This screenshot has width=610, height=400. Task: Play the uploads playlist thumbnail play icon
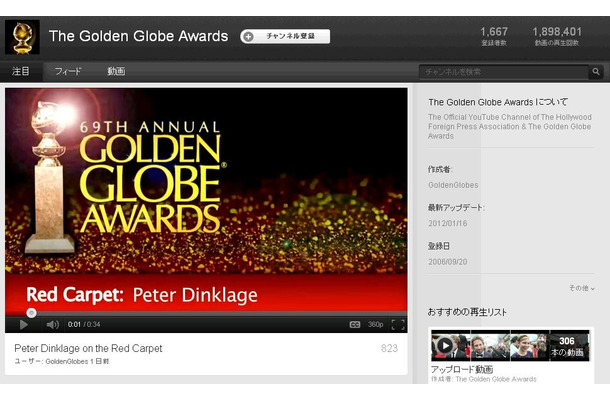[x=445, y=345]
